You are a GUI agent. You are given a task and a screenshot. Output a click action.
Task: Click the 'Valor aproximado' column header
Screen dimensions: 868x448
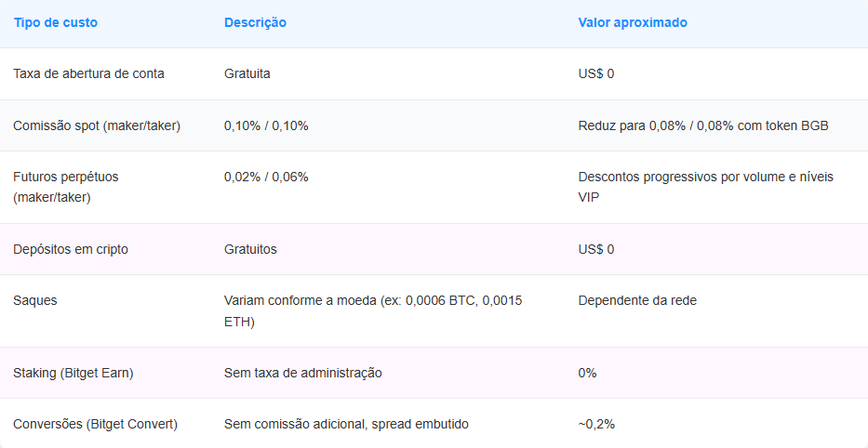coord(632,22)
